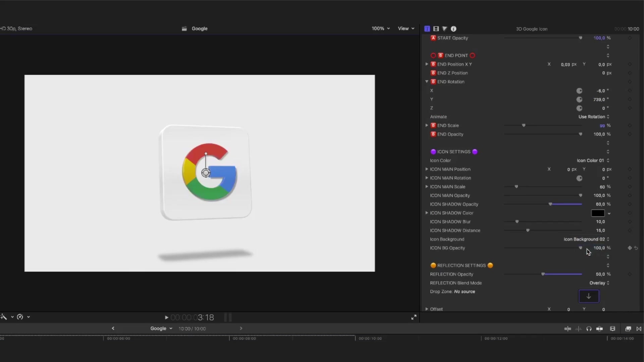The image size is (644, 362).
Task: Open the clip appearance filmstrip icon
Action: click(x=612, y=329)
